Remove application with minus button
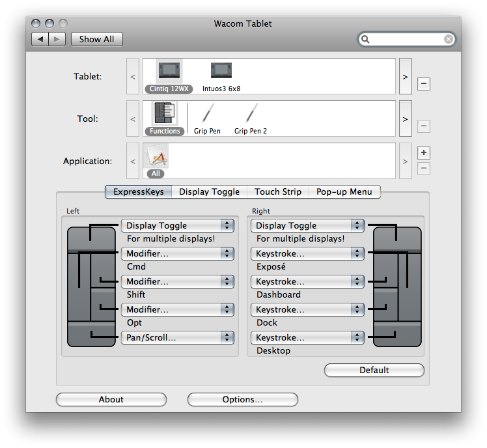 click(424, 169)
